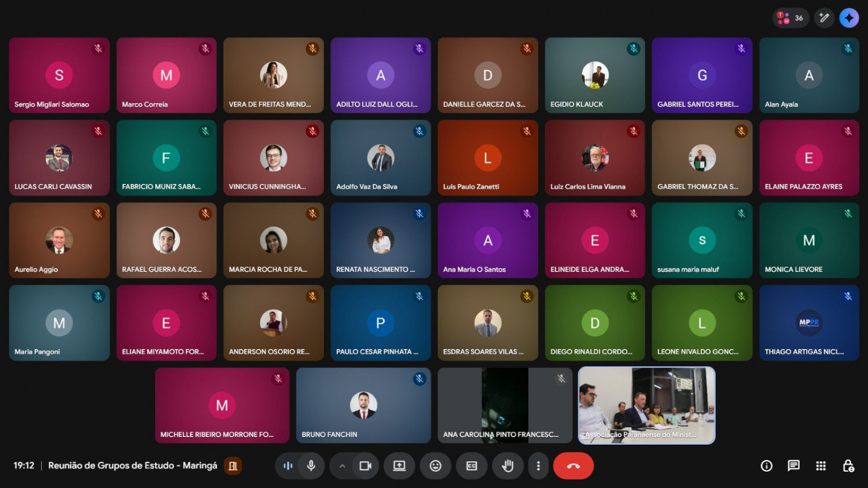Start screen sharing with present button

pyautogui.click(x=399, y=466)
